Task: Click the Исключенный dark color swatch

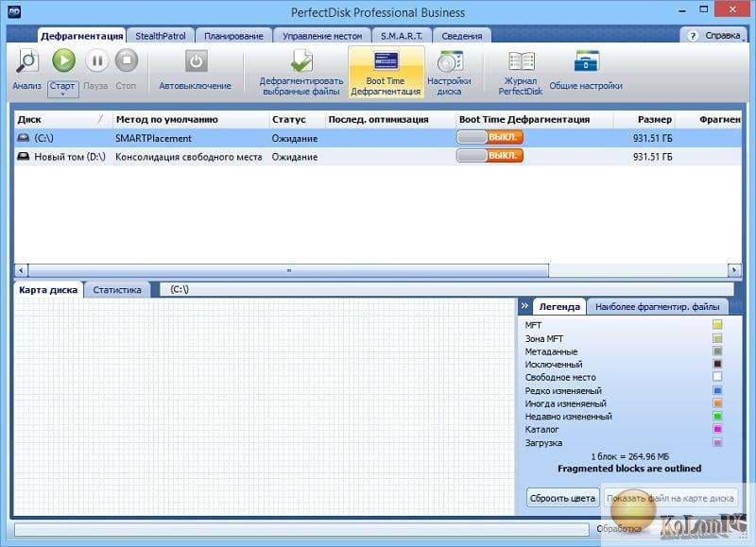Action: [717, 364]
